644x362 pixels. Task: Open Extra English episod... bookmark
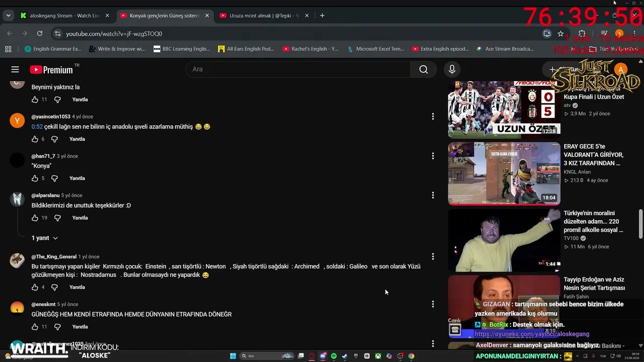[440, 49]
